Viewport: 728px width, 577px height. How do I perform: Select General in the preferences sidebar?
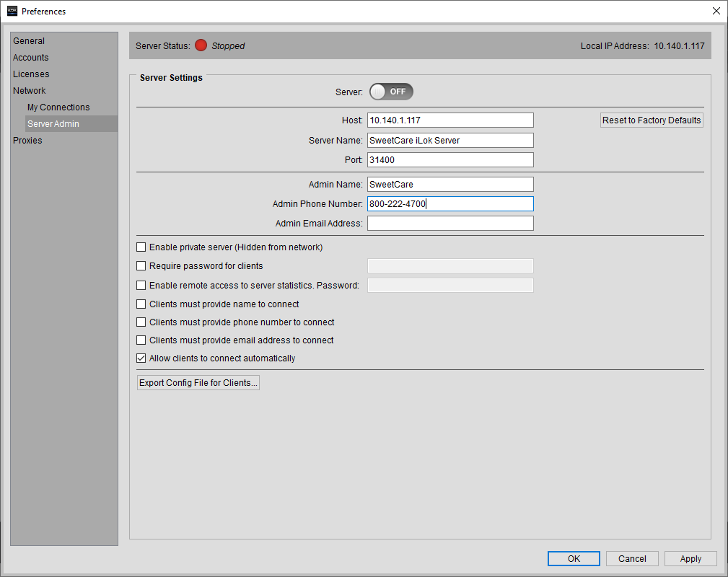(x=29, y=40)
